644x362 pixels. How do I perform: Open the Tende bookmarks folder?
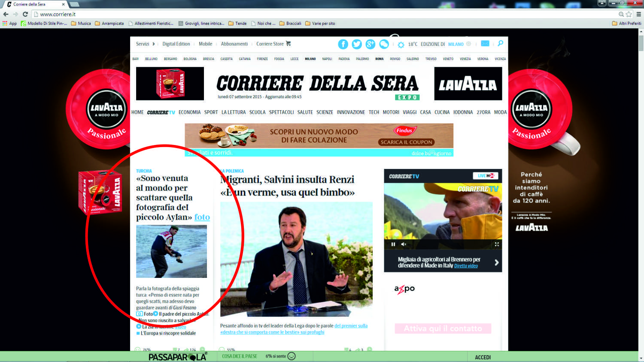(237, 24)
